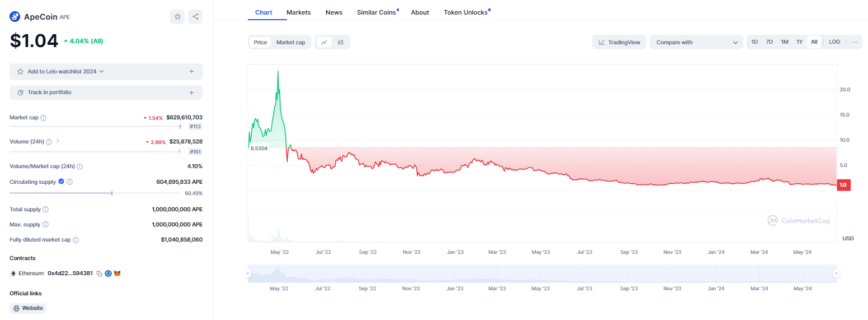Show Market cap info tooltip icon
Image resolution: width=868 pixels, height=320 pixels.
click(44, 118)
